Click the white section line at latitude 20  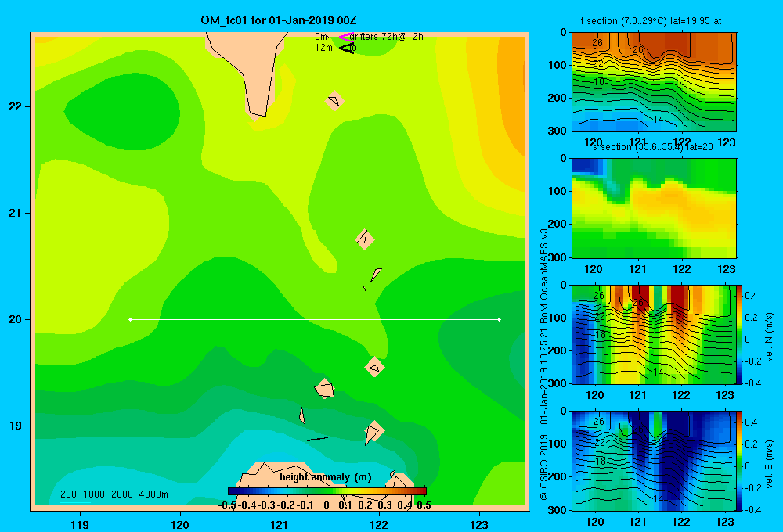click(x=315, y=319)
